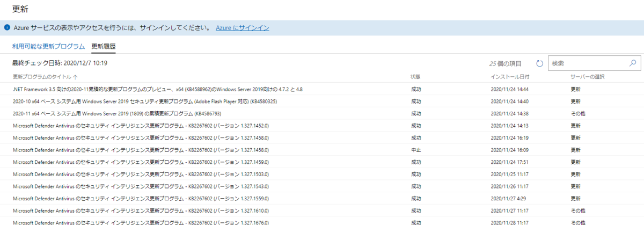Screen dimensions: 644x225
Task: Select the .NET Framework 3.5 KB4588962 update row
Action: click(x=322, y=89)
